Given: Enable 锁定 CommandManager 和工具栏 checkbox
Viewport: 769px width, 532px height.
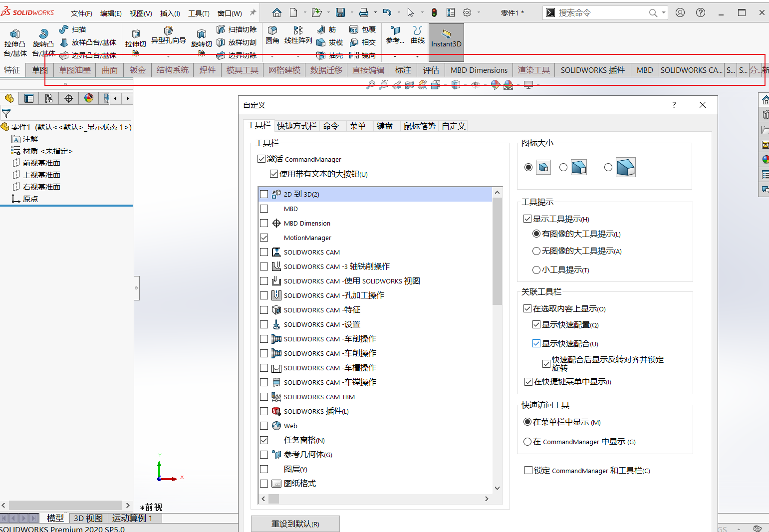Looking at the screenshot, I should click(x=528, y=470).
